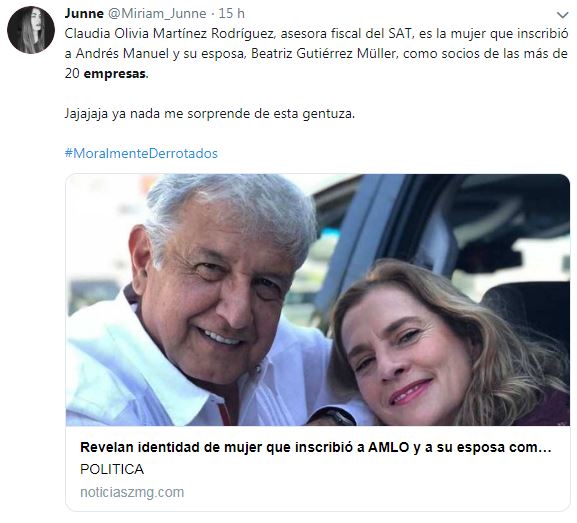Click the phrase asesora fiscal del SAT
This screenshot has width=577, height=523.
coord(346,33)
